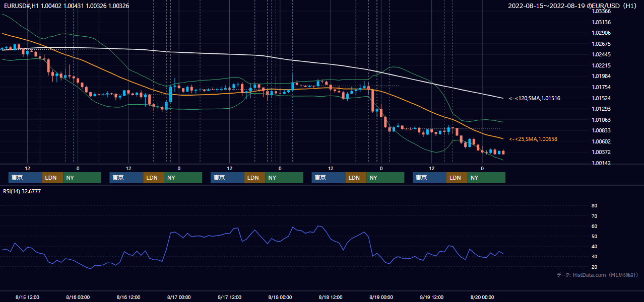Click price axis label 1.00142
The width and height of the screenshot is (644, 302).
601,163
